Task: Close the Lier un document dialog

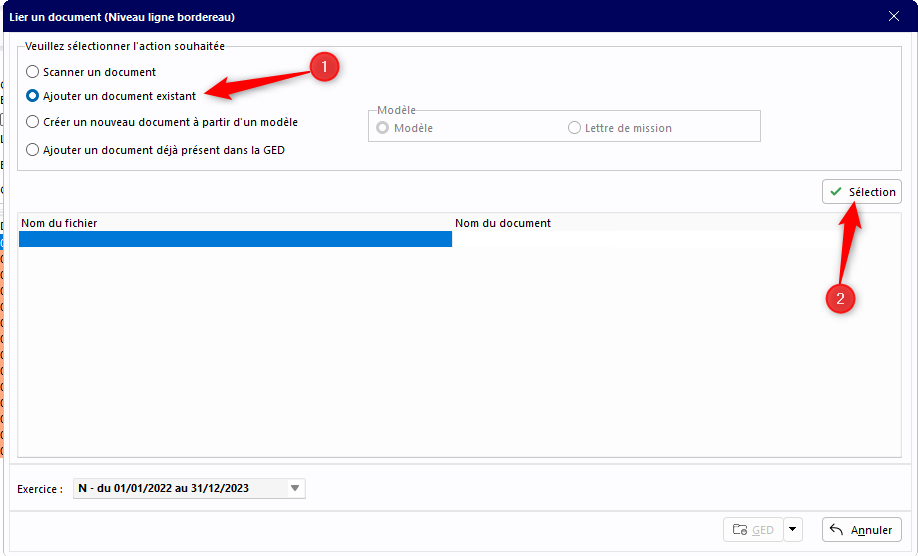Action: [x=894, y=16]
